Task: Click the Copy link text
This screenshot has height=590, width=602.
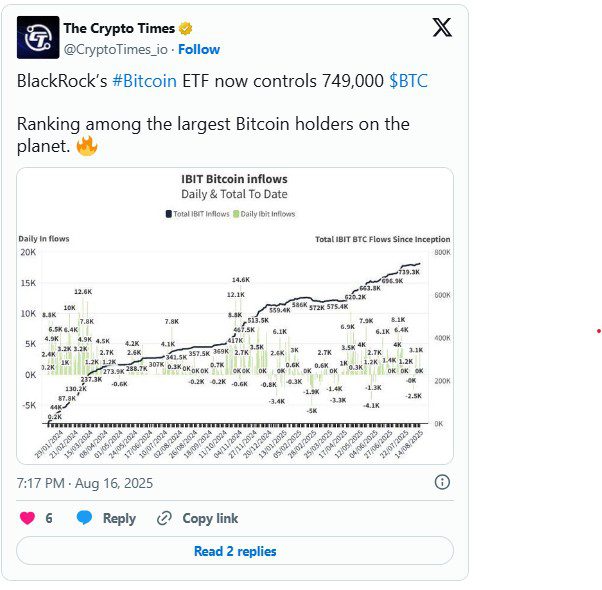Action: point(210,518)
